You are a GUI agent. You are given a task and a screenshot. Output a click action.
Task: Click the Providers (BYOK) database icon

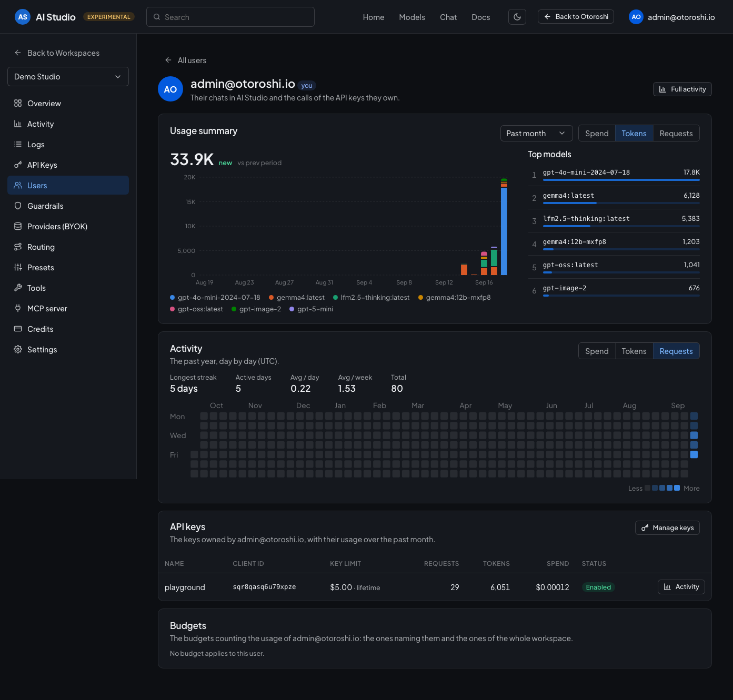coord(18,226)
